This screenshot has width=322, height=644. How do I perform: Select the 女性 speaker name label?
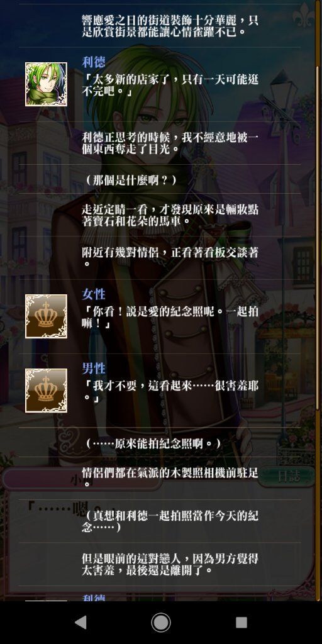tap(94, 294)
